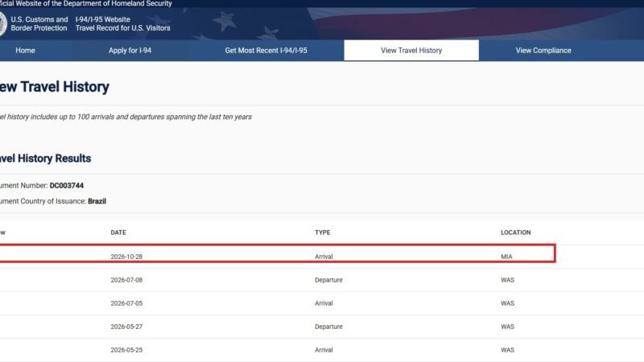Click Arrival type in 2026-05-25 row
This screenshot has height=362, width=644.
pyautogui.click(x=324, y=350)
